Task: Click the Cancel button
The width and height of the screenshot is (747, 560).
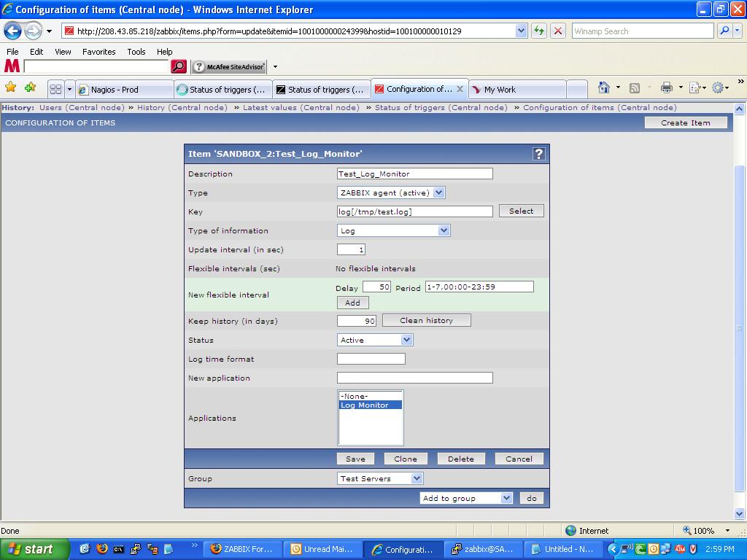Action: pos(519,459)
